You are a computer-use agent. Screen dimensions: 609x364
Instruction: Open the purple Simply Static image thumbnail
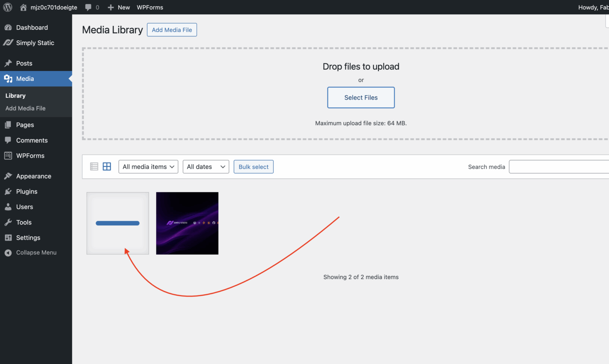click(x=187, y=223)
